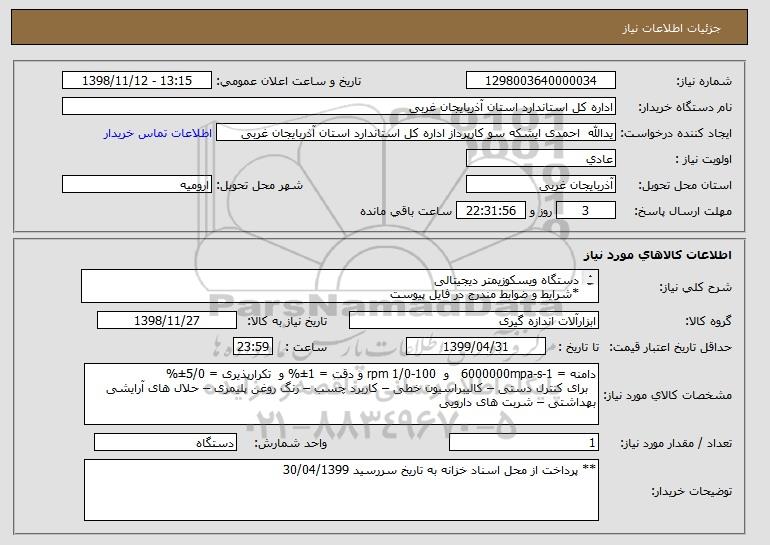
Task: Click the remaining time field 22:31:56
Action: 491,211
